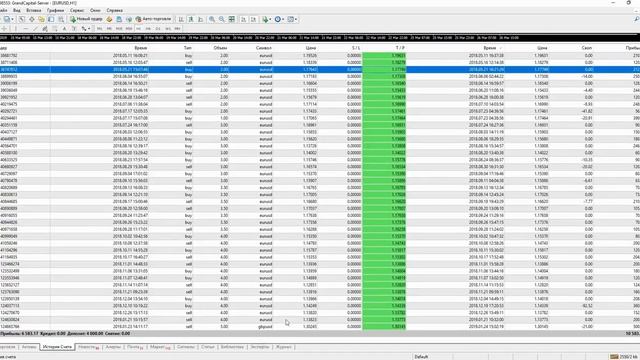Select the gbpusd symbol cell
The height and width of the screenshot is (360, 640).
point(265,327)
